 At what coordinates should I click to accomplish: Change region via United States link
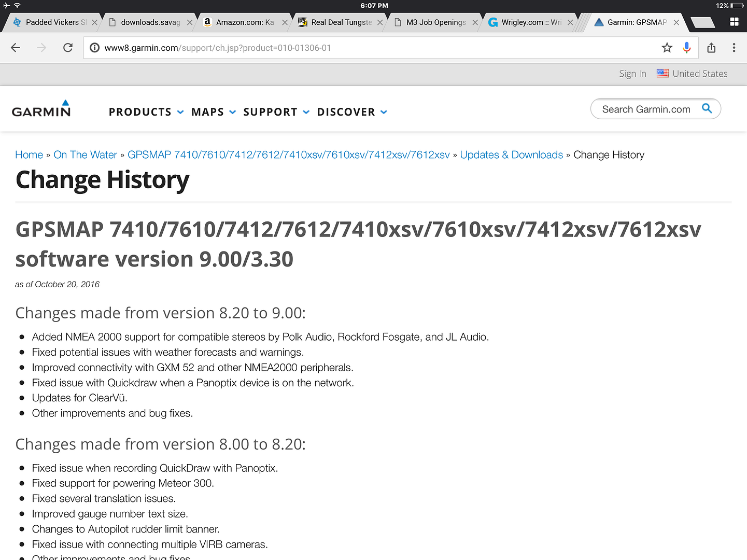pyautogui.click(x=700, y=74)
